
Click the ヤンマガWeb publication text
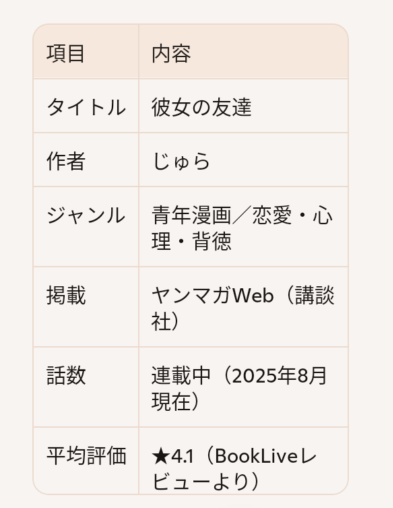pos(213,295)
